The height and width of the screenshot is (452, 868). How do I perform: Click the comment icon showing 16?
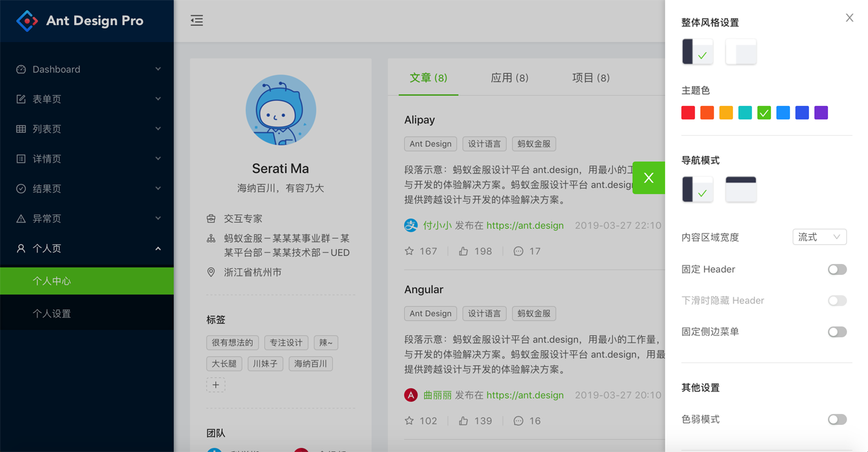coord(518,421)
